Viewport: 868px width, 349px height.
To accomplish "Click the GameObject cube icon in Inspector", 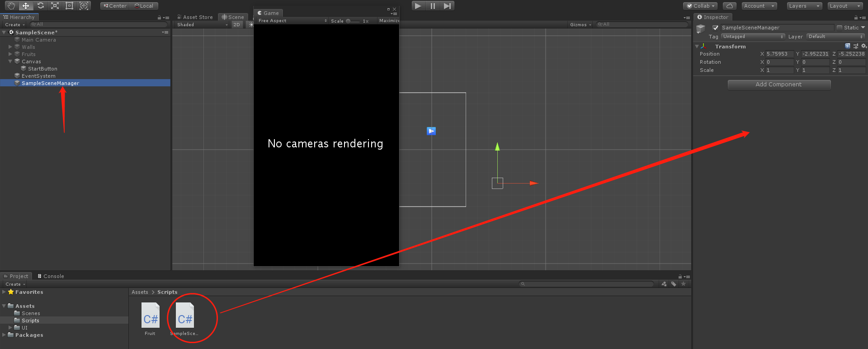I will pyautogui.click(x=701, y=29).
